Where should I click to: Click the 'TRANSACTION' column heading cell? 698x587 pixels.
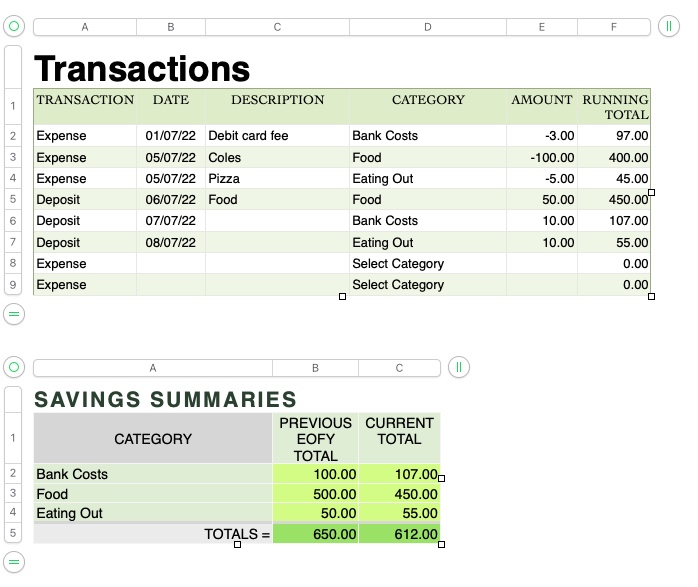pos(85,107)
